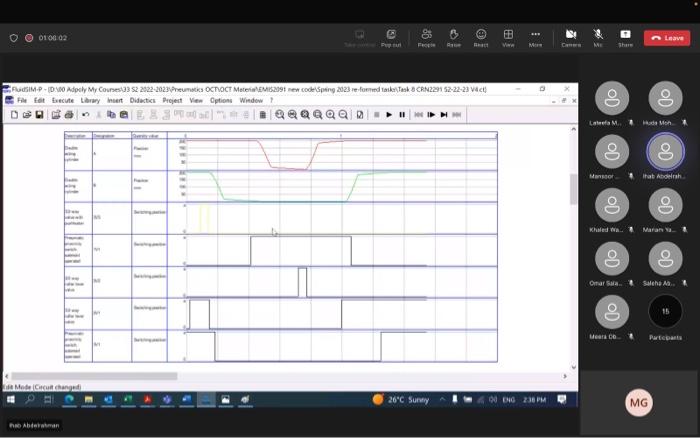Select participant Lateefa M. avatar

click(x=612, y=98)
